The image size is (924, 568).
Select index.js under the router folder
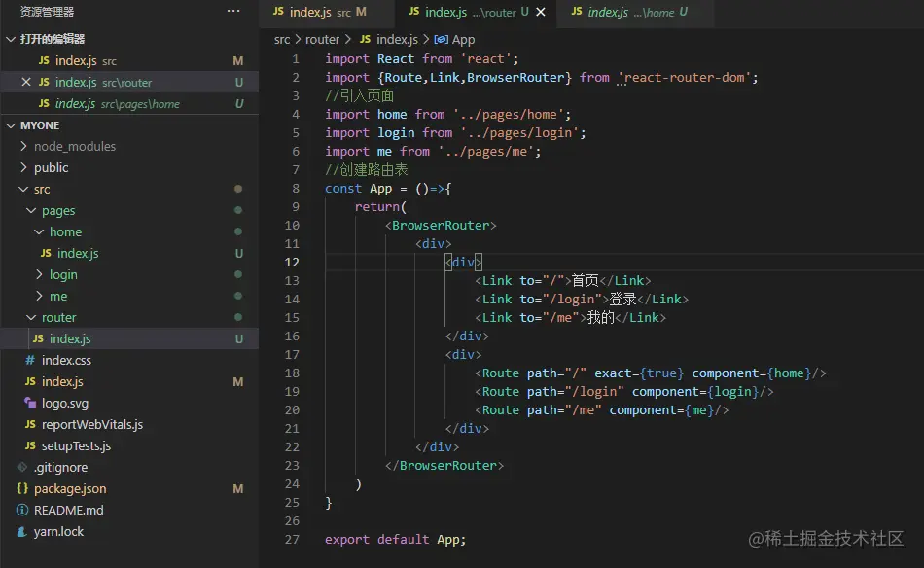click(129, 338)
